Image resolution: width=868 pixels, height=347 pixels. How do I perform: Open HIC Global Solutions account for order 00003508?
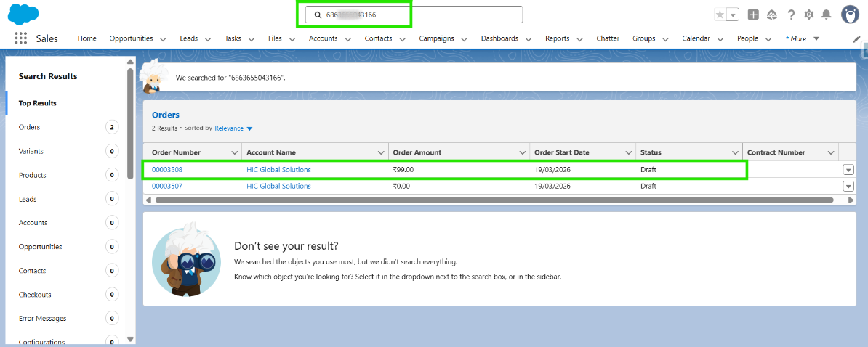[278, 170]
